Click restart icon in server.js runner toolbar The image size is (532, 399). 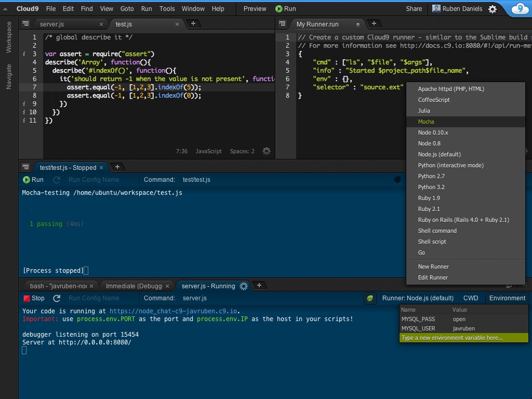[x=57, y=298]
